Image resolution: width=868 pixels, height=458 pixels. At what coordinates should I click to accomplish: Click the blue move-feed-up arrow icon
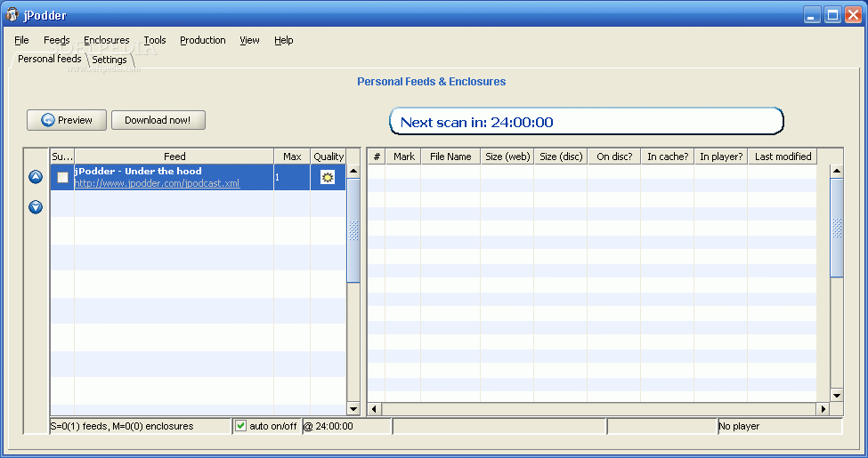[x=36, y=177]
